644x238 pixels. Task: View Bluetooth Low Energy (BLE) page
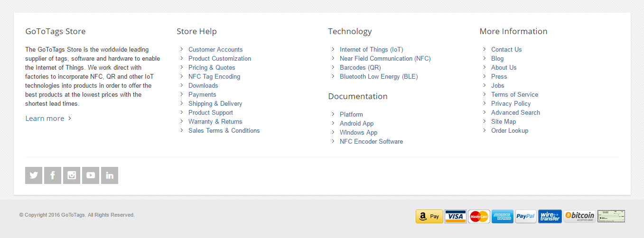pyautogui.click(x=379, y=77)
